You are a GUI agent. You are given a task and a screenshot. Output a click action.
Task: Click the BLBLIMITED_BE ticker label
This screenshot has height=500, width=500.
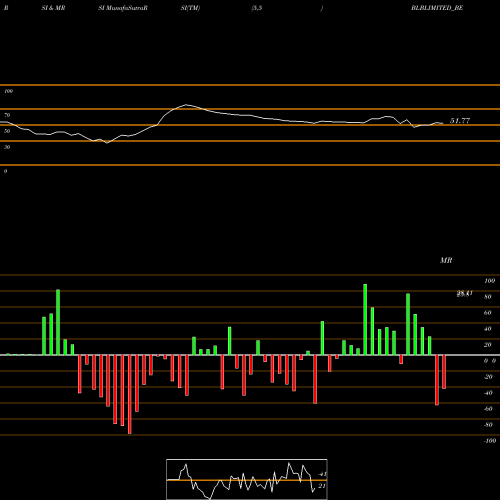437,8
